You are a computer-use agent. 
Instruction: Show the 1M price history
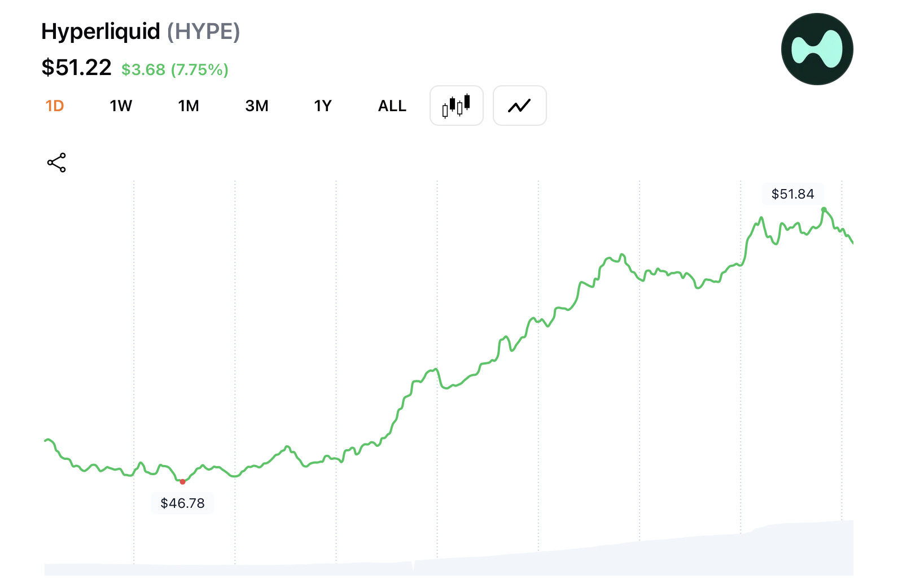click(x=189, y=106)
